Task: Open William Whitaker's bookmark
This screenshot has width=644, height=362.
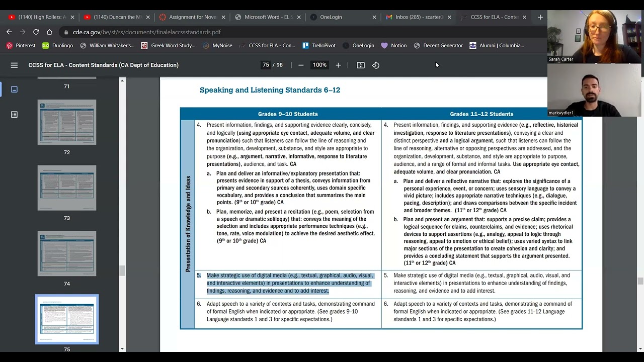Action: 107,45
